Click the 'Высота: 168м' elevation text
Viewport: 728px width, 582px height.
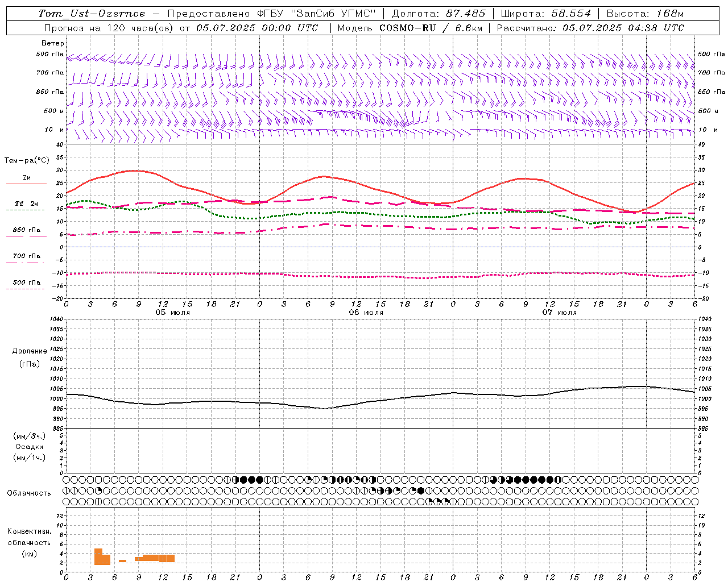(x=645, y=14)
